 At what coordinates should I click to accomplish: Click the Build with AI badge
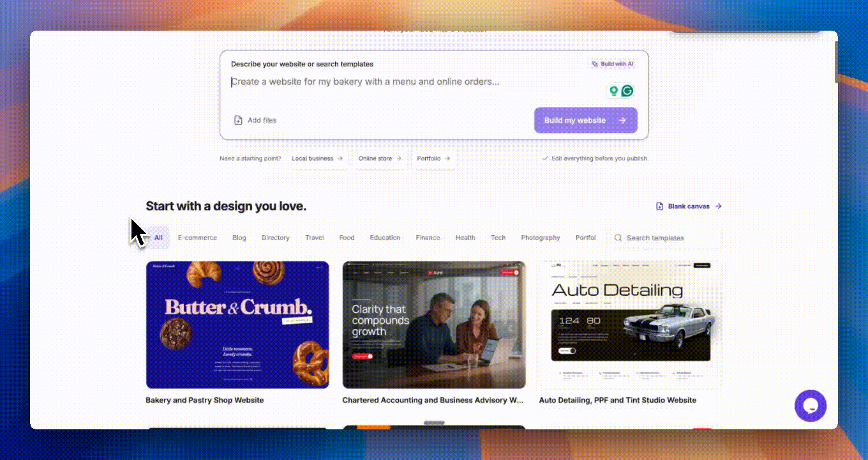[612, 64]
